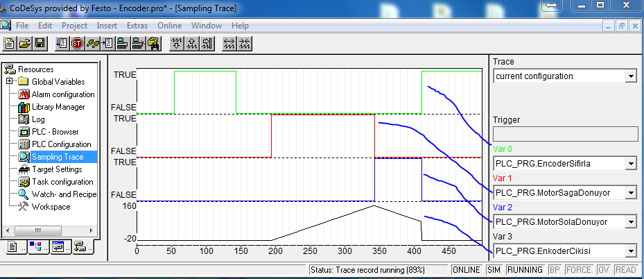Switch to the POUs tab icon
The width and height of the screenshot is (644, 279).
coord(15,246)
